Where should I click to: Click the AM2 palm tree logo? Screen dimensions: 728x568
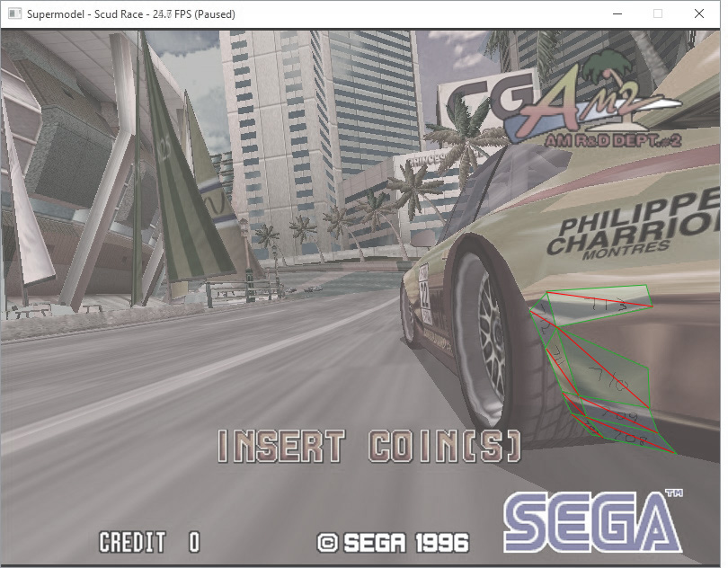click(594, 98)
